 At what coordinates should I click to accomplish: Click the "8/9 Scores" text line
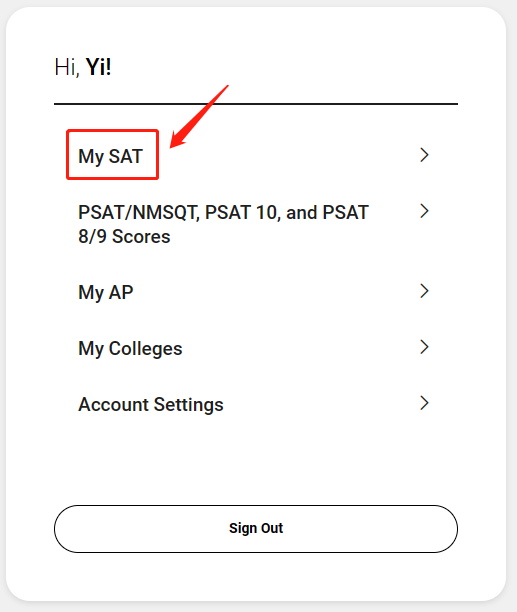124,237
